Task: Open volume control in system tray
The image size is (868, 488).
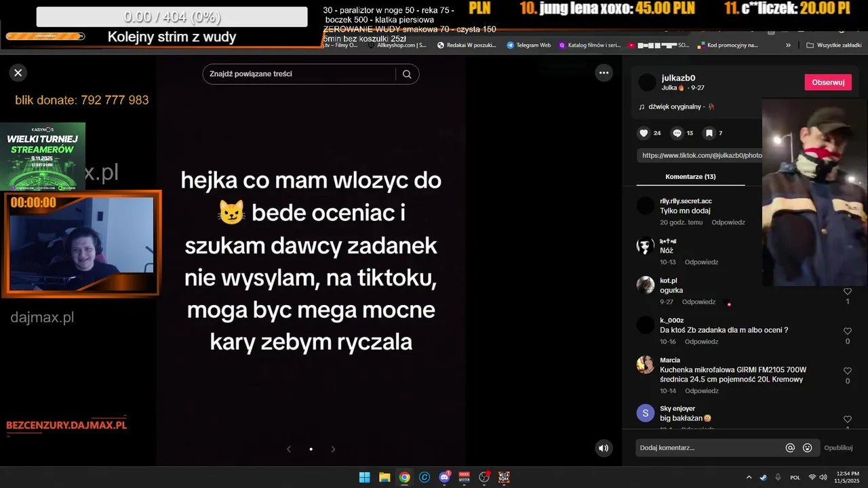Action: [823, 477]
